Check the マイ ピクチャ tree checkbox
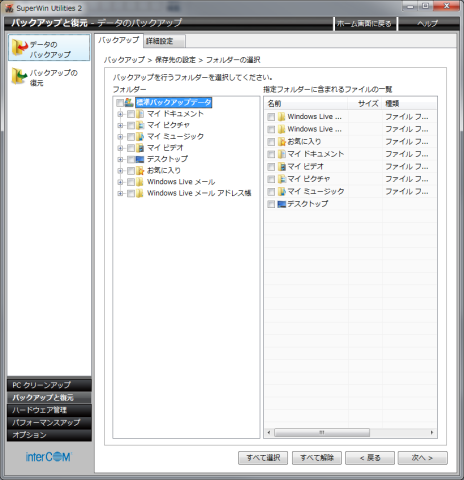The height and width of the screenshot is (480, 464). 131,126
